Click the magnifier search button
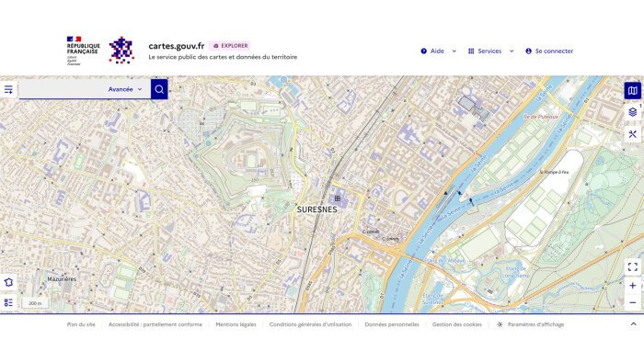The width and height of the screenshot is (644, 362). coord(159,89)
